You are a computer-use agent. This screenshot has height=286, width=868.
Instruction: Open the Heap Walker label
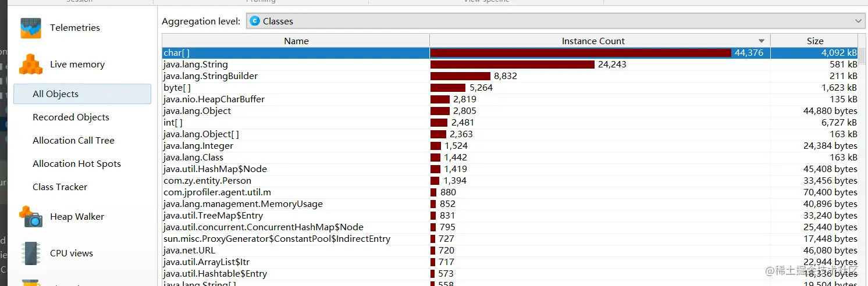pyautogui.click(x=77, y=217)
